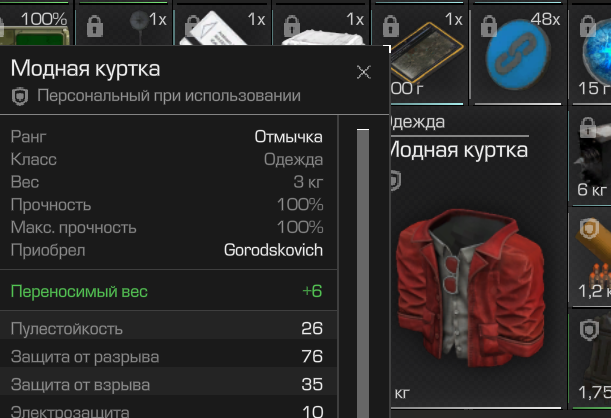This screenshot has height=418, width=611.
Task: Click the Переносимый вес bonus row
Action: tap(168, 291)
